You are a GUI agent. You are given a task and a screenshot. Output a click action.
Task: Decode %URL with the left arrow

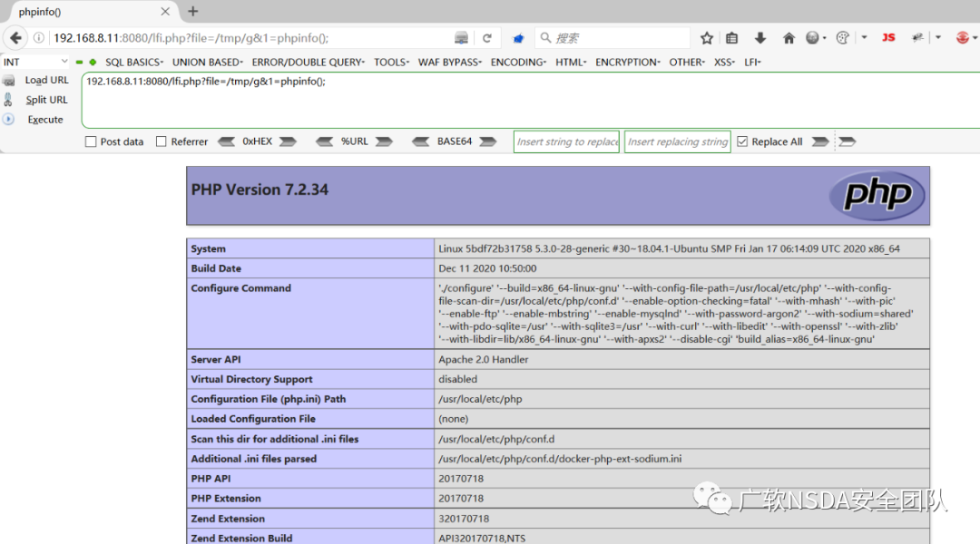coord(324,141)
